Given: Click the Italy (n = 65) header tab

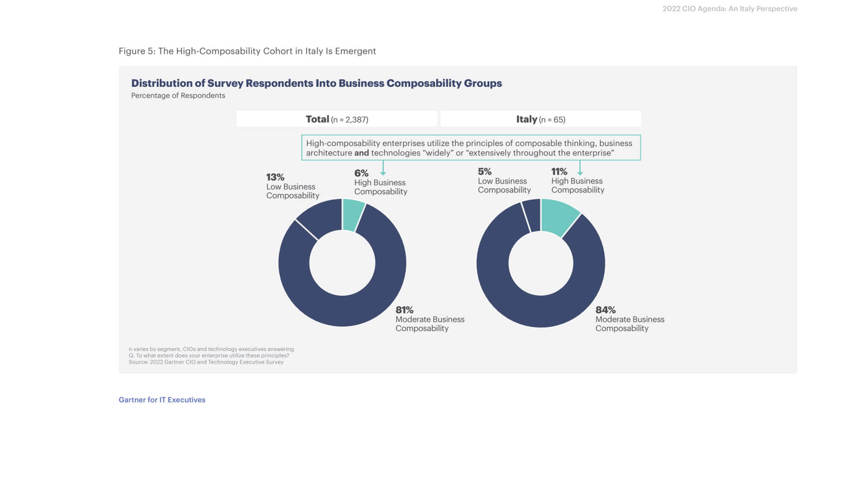Looking at the screenshot, I should (540, 119).
